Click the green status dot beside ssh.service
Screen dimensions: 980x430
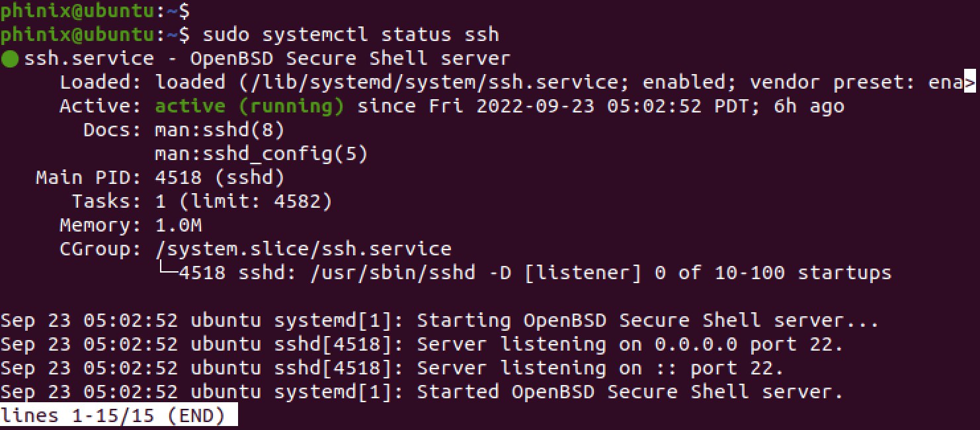9,59
